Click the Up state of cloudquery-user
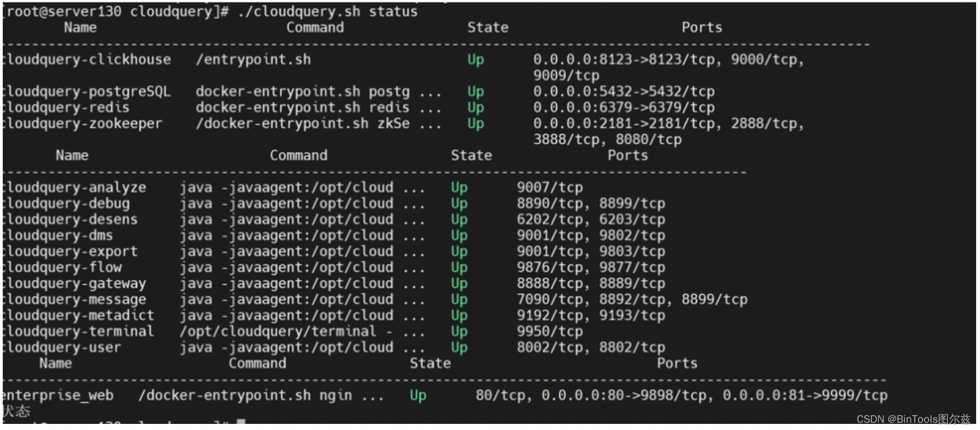The image size is (980, 430). 459,349
